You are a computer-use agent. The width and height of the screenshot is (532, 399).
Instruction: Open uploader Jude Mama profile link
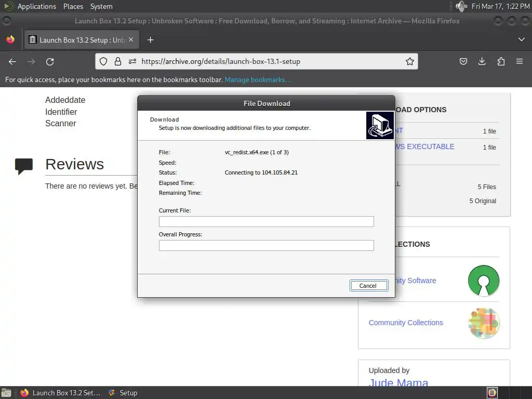point(398,382)
